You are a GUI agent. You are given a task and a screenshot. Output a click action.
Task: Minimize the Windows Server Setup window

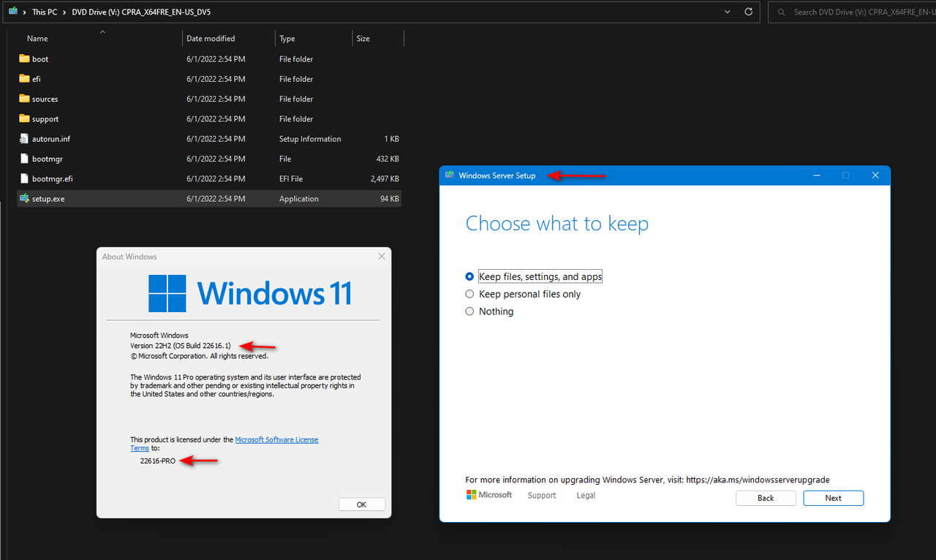coord(817,175)
